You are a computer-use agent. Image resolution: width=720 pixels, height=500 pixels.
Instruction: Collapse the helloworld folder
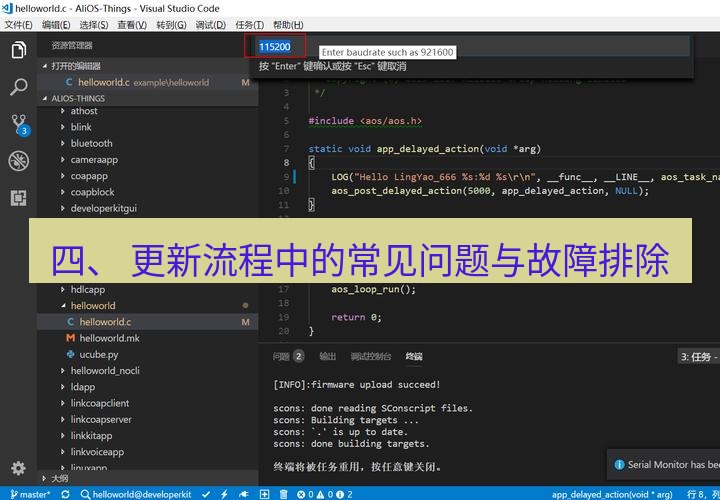coord(93,305)
